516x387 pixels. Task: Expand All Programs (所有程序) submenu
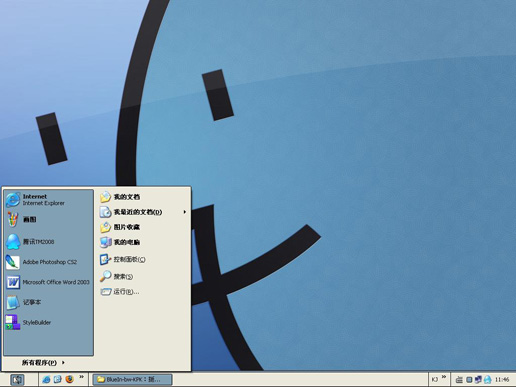coord(43,362)
